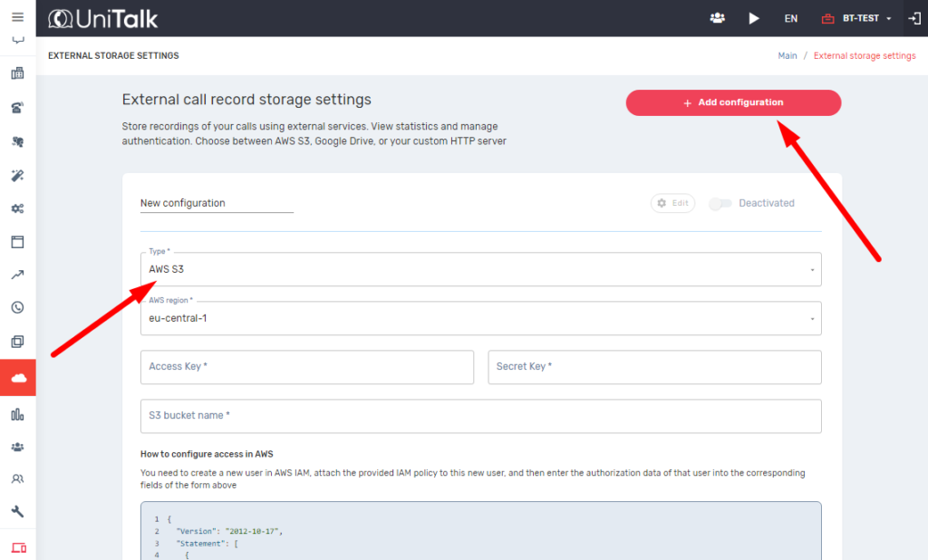Focus the S3 bucket name field
928x560 pixels.
(x=480, y=416)
